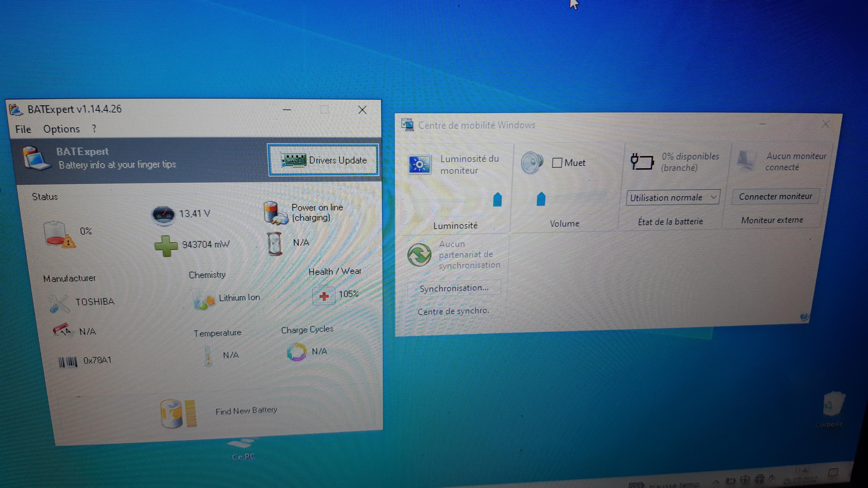The image size is (868, 488).
Task: Open the question mark help menu
Action: (x=94, y=128)
